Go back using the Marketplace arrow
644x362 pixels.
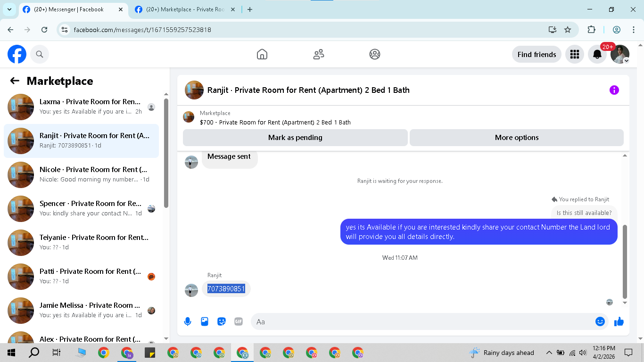click(x=15, y=81)
